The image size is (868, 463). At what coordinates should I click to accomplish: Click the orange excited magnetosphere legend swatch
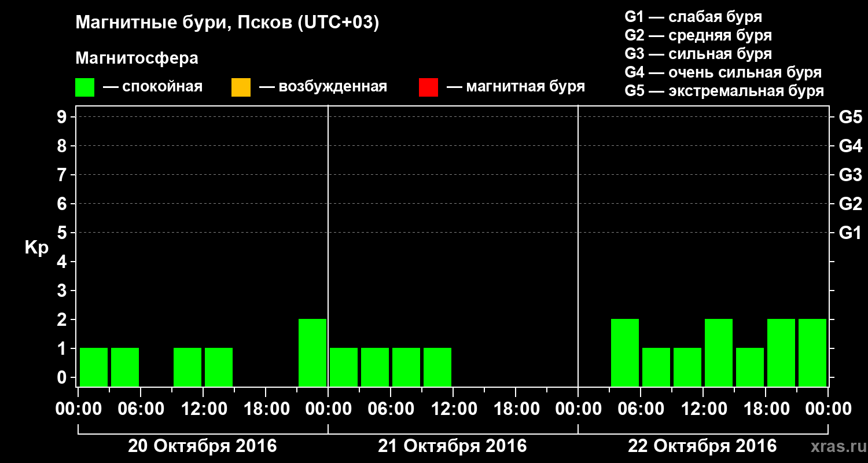coord(241,87)
